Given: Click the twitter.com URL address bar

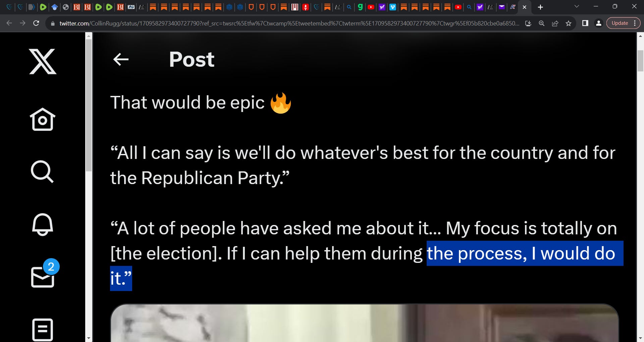Looking at the screenshot, I should [x=289, y=23].
